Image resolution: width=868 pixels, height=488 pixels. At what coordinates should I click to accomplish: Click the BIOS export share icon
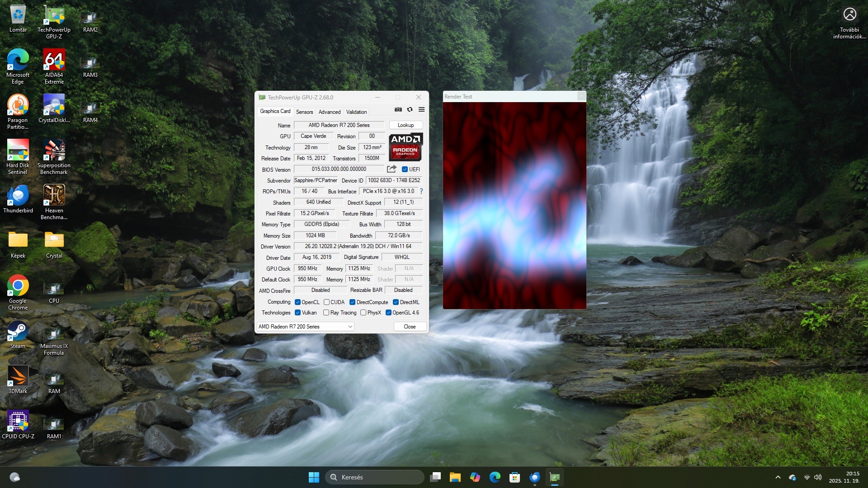point(392,169)
